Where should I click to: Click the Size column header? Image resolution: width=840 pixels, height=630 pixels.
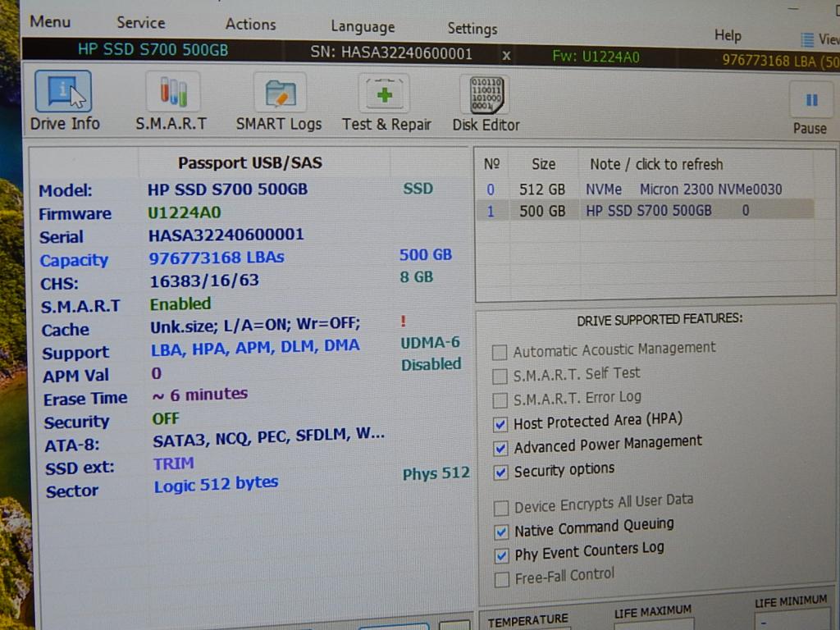click(x=543, y=164)
